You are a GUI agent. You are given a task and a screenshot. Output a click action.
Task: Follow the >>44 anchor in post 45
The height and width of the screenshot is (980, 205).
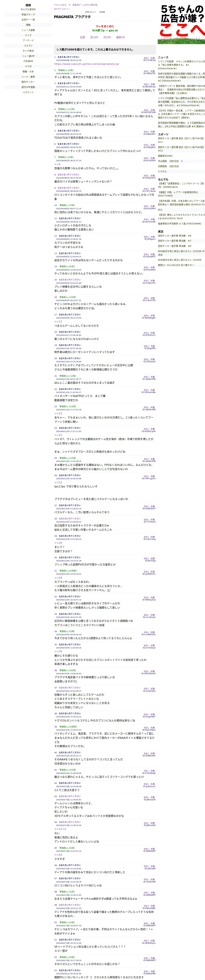tap(58, 855)
